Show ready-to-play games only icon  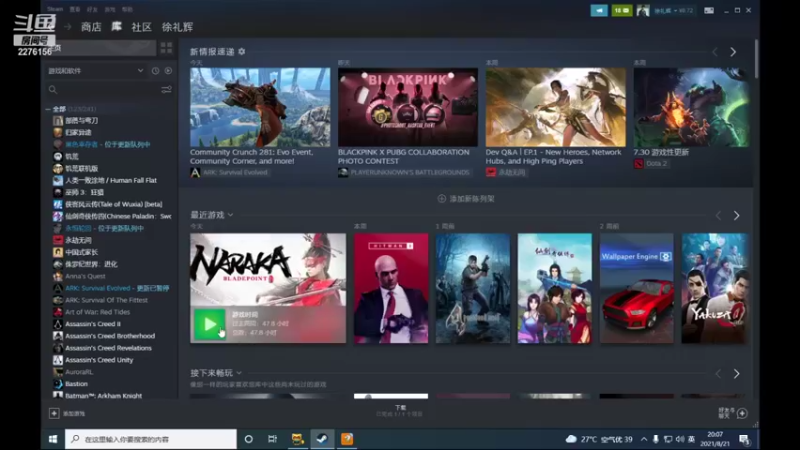168,71
